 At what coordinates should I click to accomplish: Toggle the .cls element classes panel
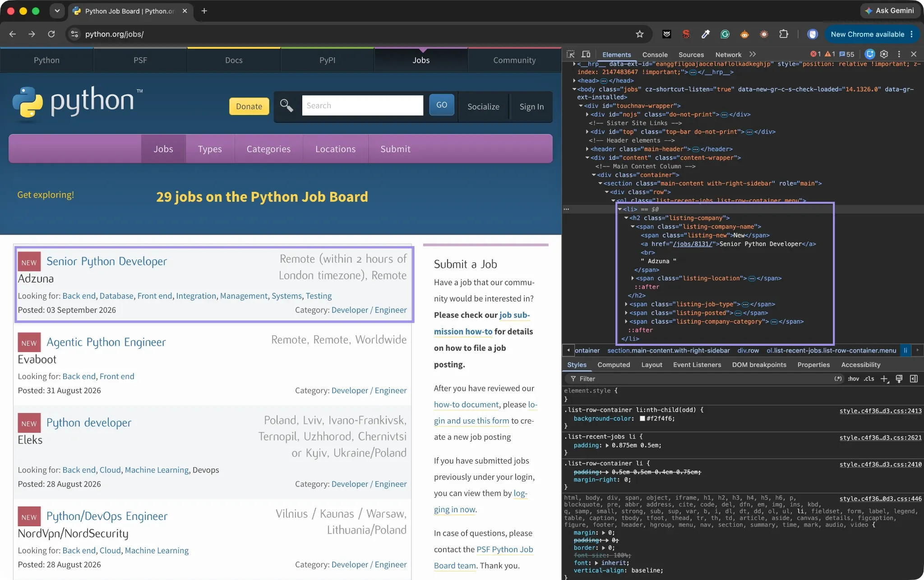[869, 379]
